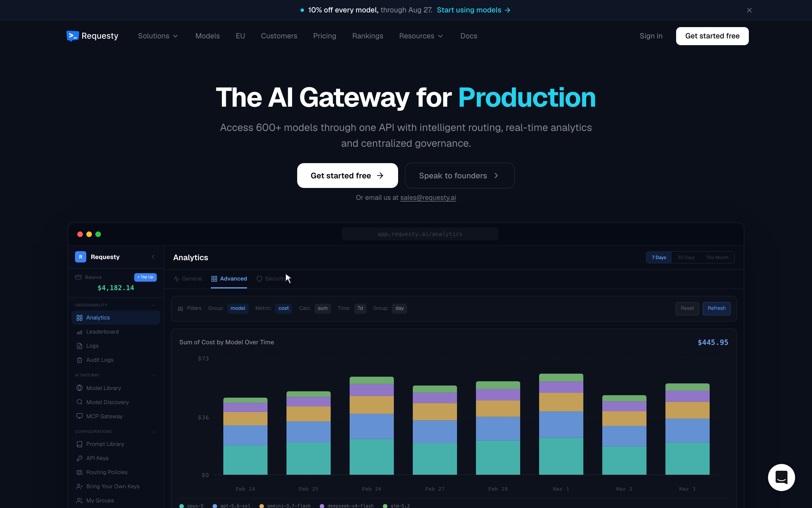The height and width of the screenshot is (508, 812).
Task: Click the Bring Your Own Keys user icon
Action: click(80, 487)
